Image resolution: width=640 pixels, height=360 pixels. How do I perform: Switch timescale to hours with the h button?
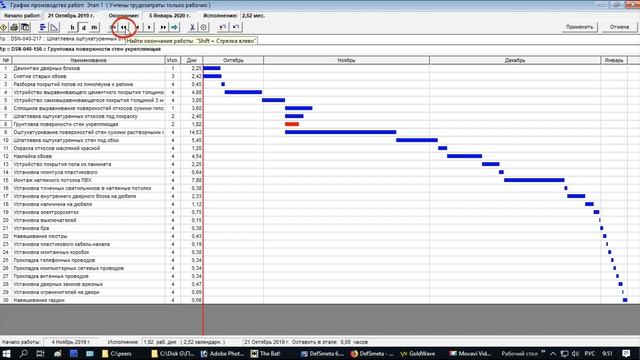73,27
